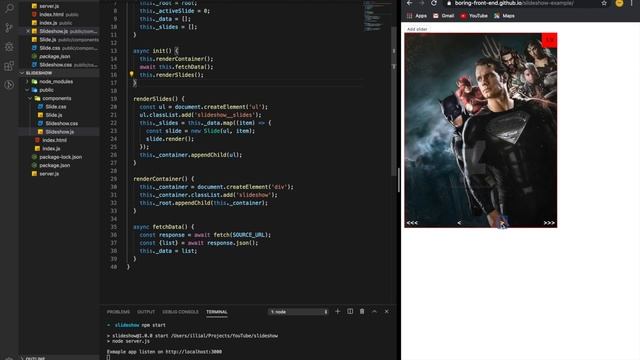Open the '1: node' terminal dropdown
This screenshot has width=640, height=360.
[298, 312]
